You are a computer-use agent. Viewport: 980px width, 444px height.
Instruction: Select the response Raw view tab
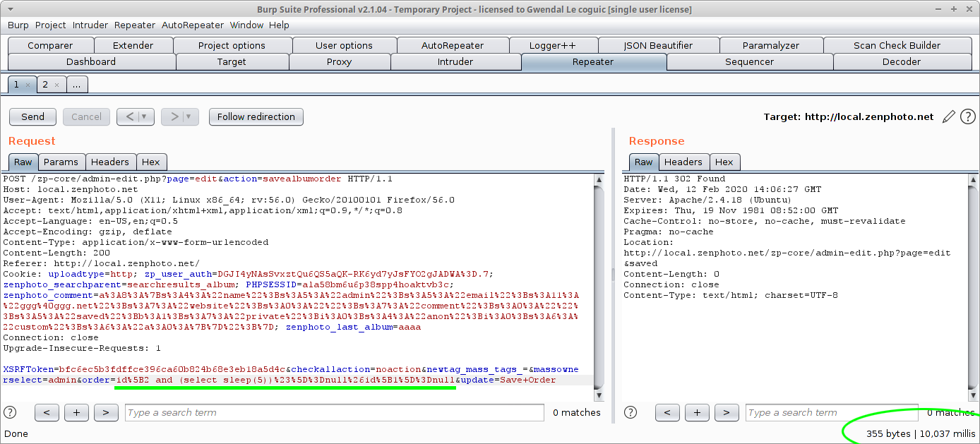click(x=643, y=162)
